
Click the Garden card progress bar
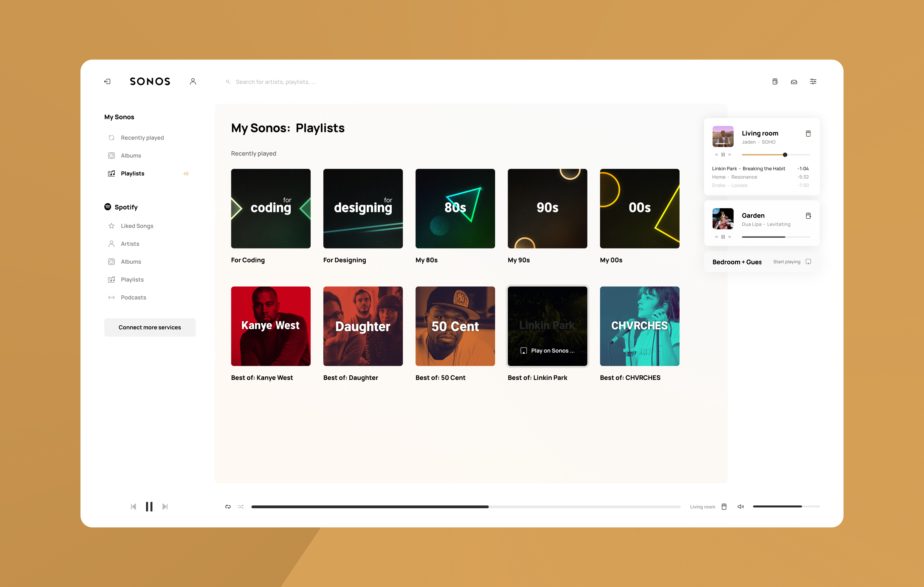click(776, 237)
